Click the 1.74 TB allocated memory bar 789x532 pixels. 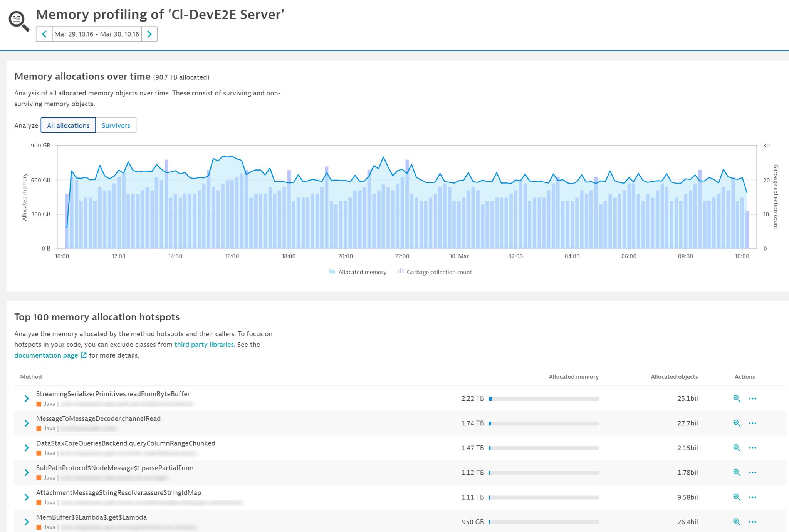click(x=544, y=423)
